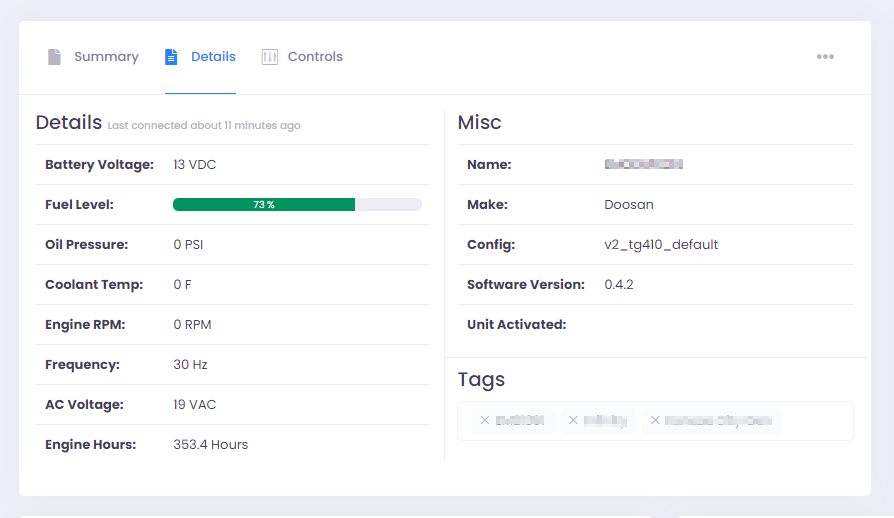
Task: Click the Controls sliders icon
Action: tap(270, 57)
